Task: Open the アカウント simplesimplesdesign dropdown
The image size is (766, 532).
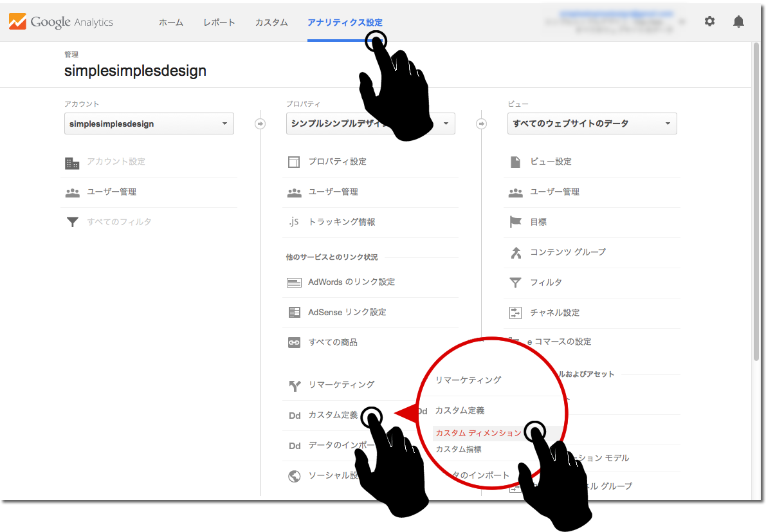Action: pos(149,124)
